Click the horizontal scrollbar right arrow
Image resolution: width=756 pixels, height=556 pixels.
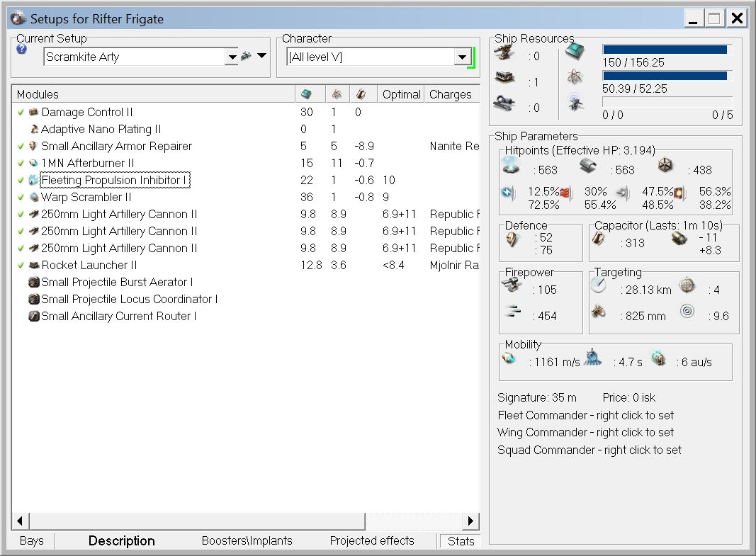click(x=470, y=521)
